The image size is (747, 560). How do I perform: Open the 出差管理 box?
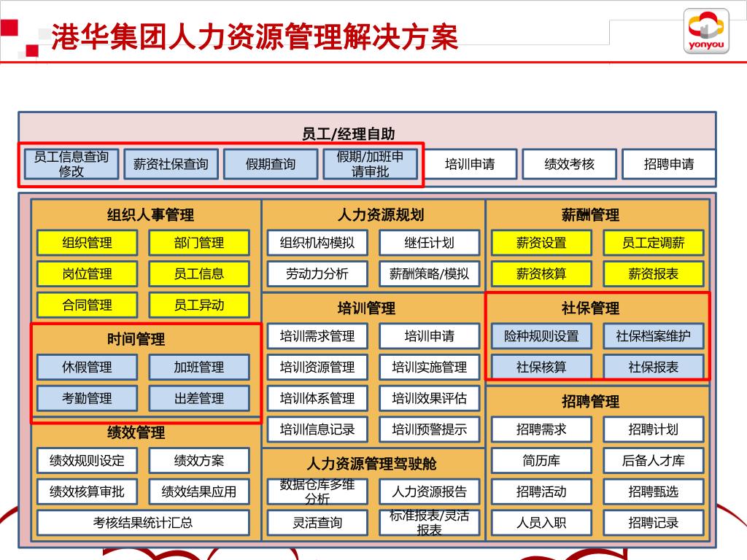[x=199, y=398]
